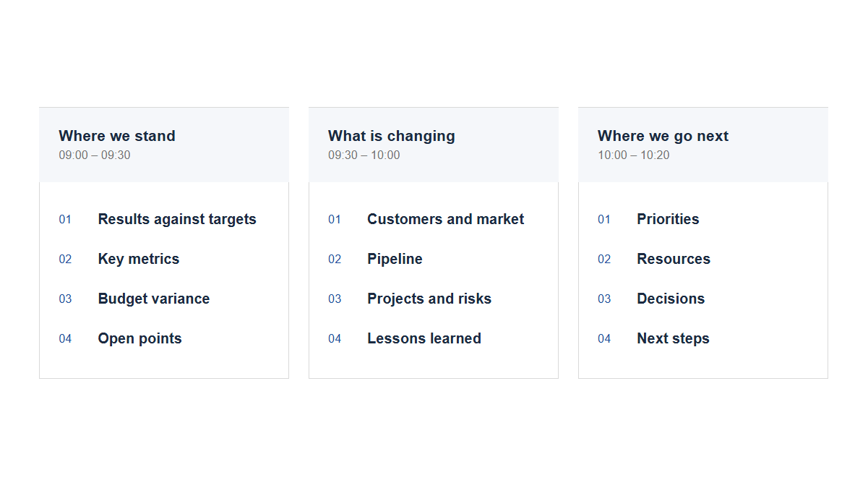Screen dimensions: 868x488
Task: Click the "Resources" entry
Action: click(674, 259)
